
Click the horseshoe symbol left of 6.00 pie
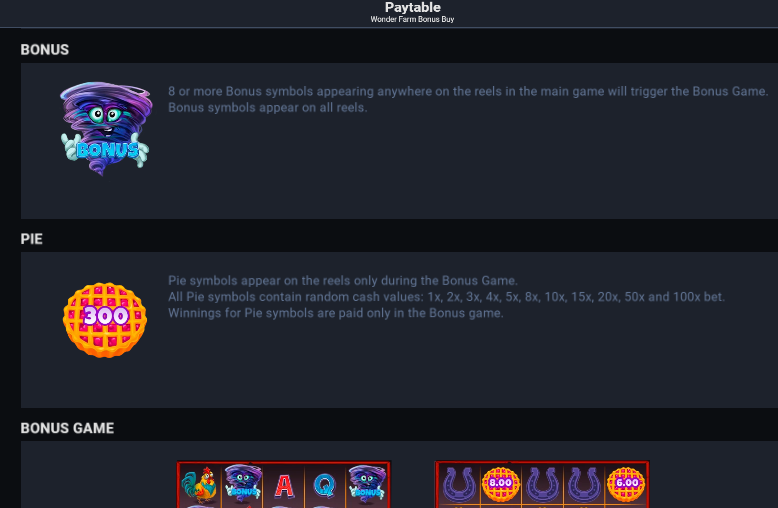pyautogui.click(x=584, y=485)
